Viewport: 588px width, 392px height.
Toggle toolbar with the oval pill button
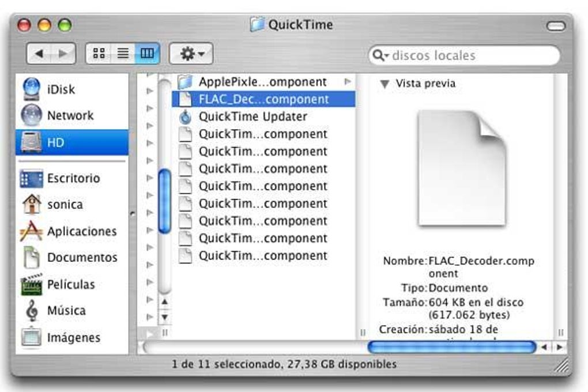[555, 26]
